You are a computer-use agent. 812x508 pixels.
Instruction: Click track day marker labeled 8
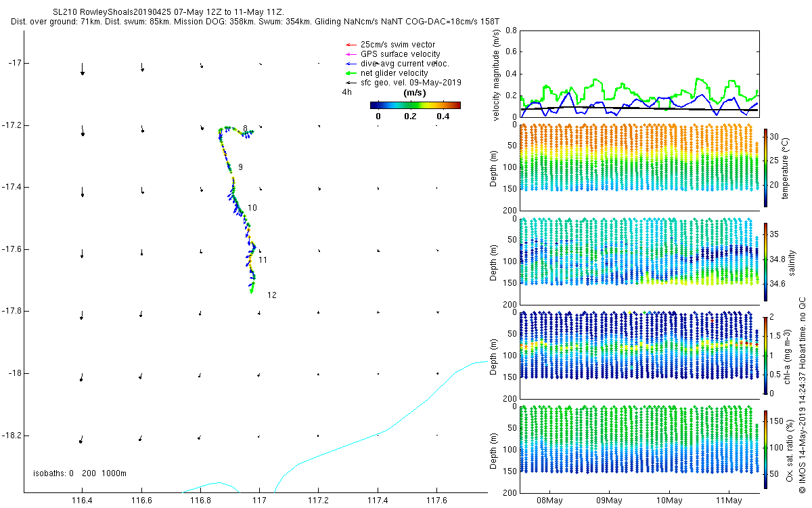point(245,128)
